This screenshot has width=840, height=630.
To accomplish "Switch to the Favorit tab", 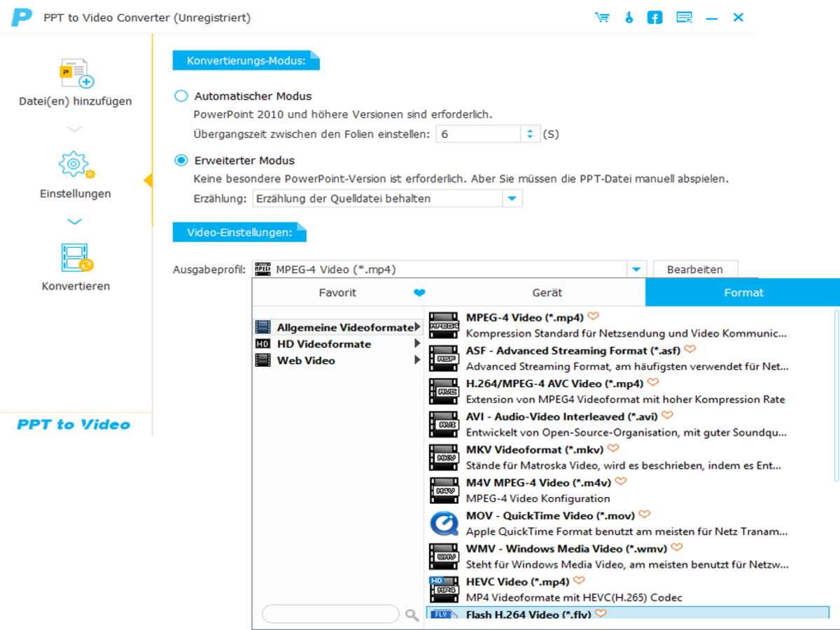I will click(x=337, y=293).
